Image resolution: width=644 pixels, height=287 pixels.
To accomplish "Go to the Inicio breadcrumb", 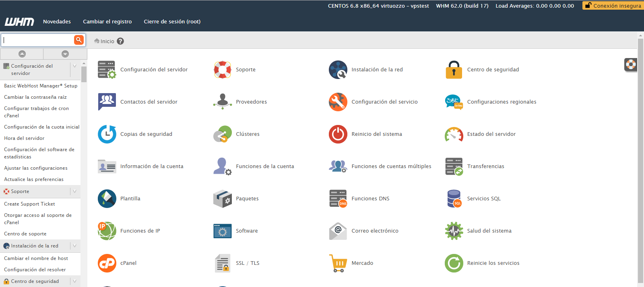I will [x=104, y=41].
